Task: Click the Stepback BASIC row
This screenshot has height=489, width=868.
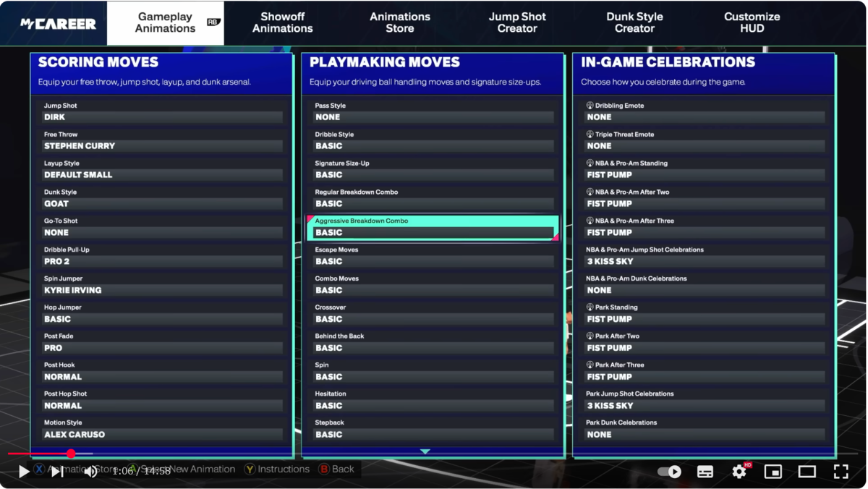Action: pyautogui.click(x=433, y=429)
